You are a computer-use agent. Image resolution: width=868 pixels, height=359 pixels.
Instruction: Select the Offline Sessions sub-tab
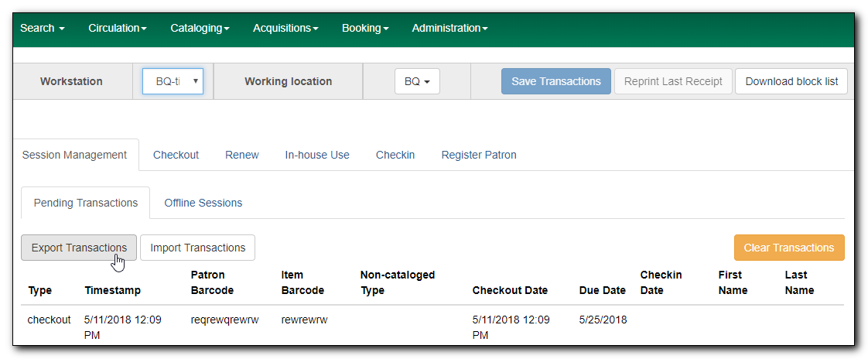(203, 203)
